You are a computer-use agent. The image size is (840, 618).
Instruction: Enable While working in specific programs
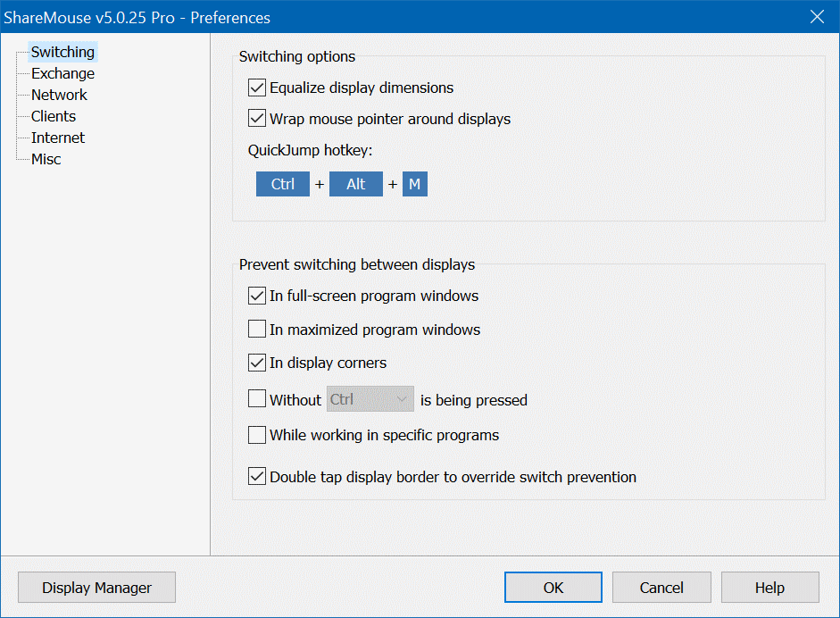257,435
